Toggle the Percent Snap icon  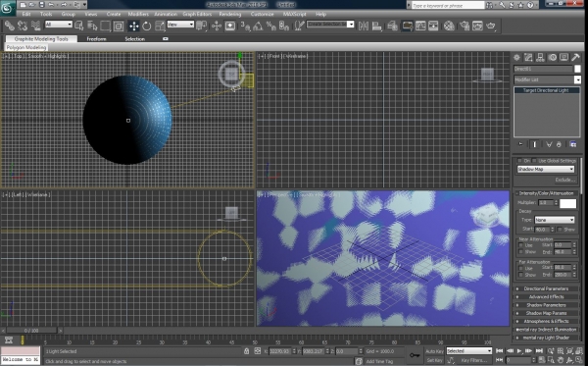coord(270,26)
